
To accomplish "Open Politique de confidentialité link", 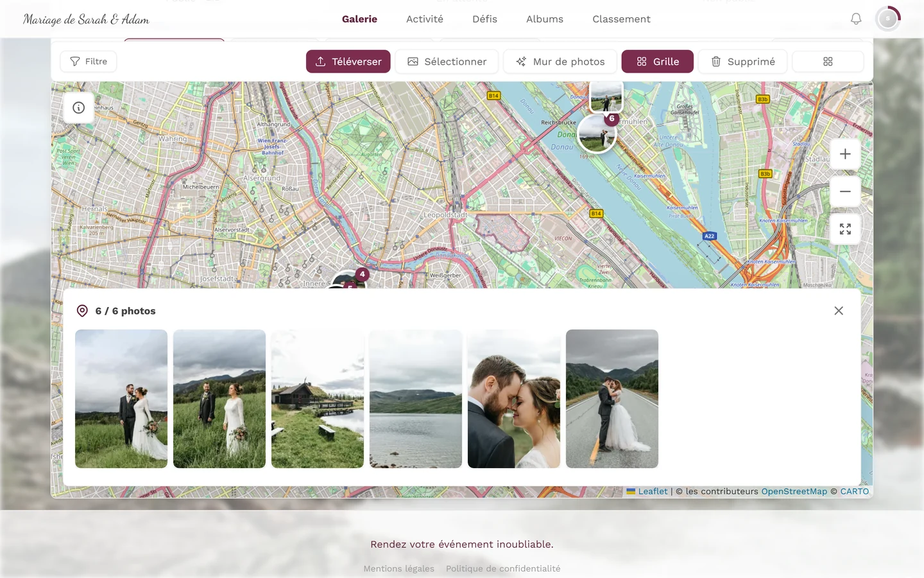I will click(503, 568).
